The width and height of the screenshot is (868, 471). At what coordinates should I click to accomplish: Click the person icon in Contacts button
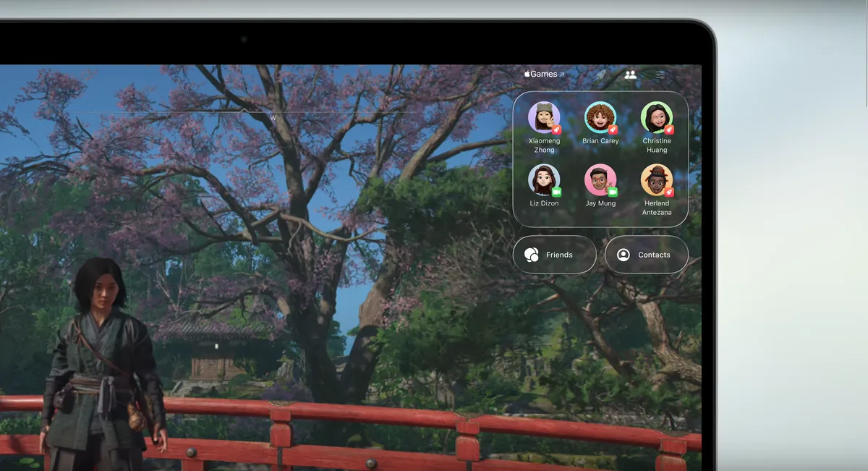(623, 255)
